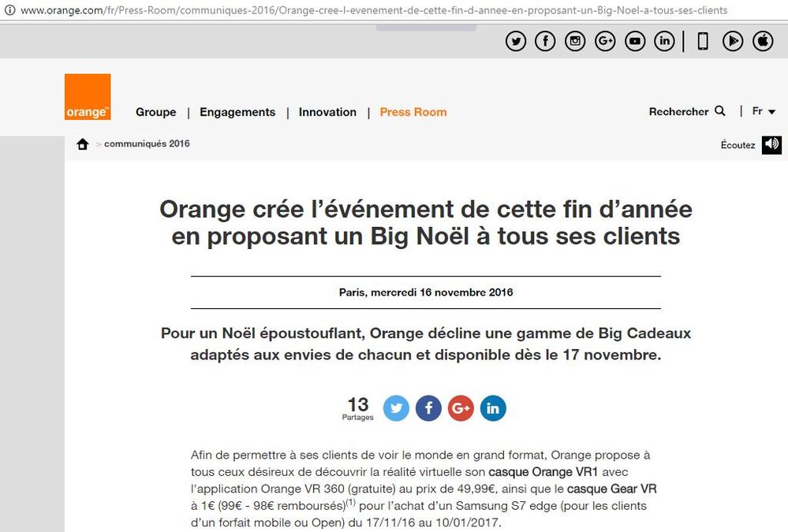Click the date Paris, mercredi 16 novembre 2016
This screenshot has width=788, height=532.
[426, 292]
